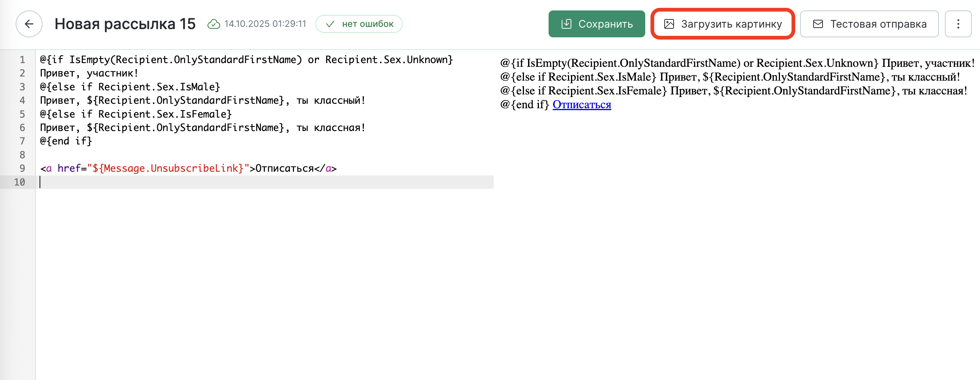980x380 pixels.
Task: Click the Загрузить картинку upload button
Action: (x=722, y=24)
